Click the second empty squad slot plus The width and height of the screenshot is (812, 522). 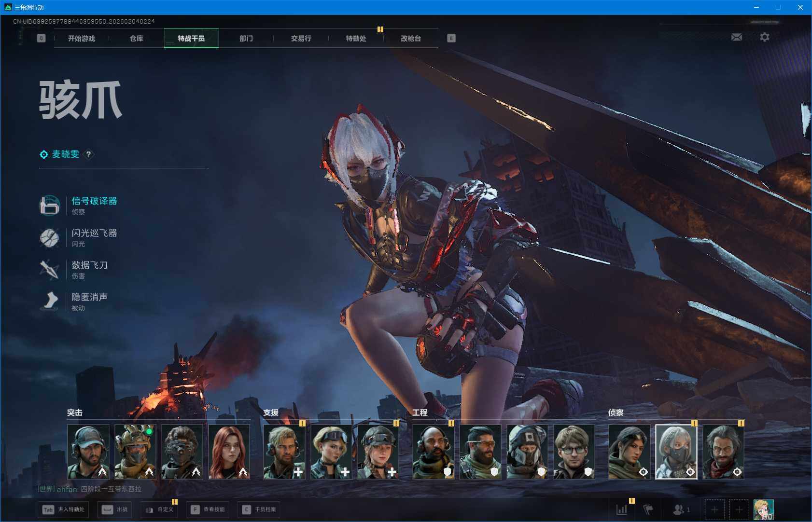coord(739,509)
